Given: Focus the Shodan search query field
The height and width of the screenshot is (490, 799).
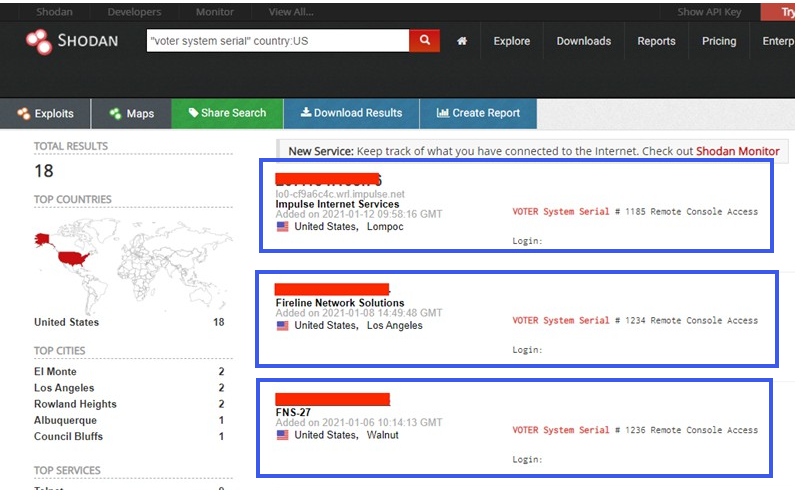Looking at the screenshot, I should pyautogui.click(x=278, y=40).
